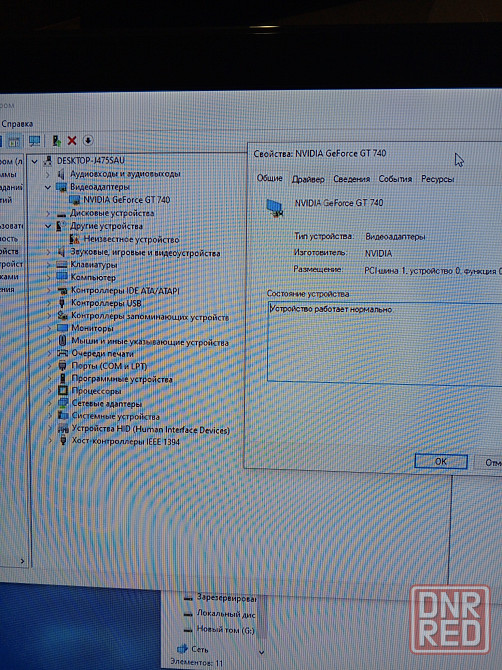Expand Дисковые устройства category

coord(48,213)
